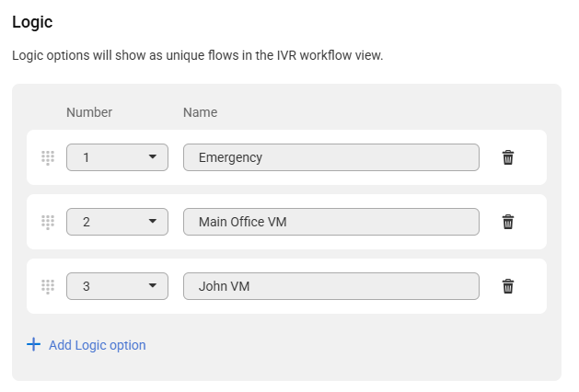The height and width of the screenshot is (392, 579).
Task: Click the Emergency name field
Action: (331, 157)
